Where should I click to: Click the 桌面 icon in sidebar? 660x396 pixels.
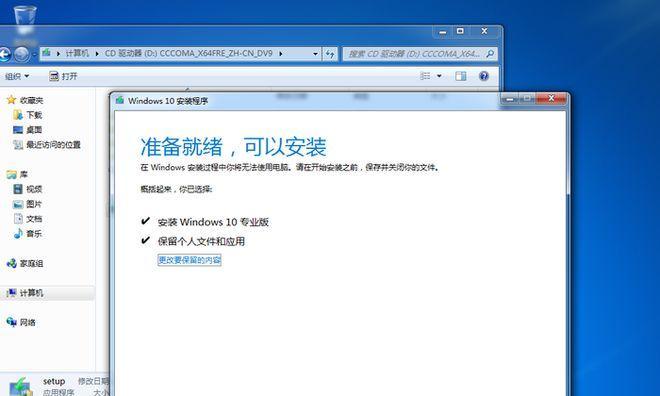tap(18, 130)
